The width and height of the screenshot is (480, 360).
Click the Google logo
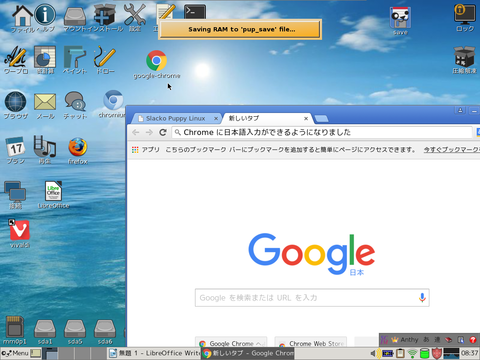pyautogui.click(x=311, y=254)
